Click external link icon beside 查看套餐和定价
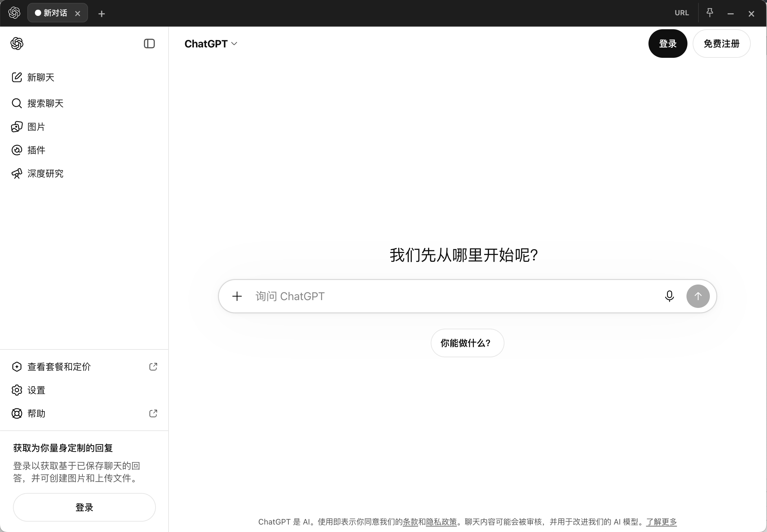The height and width of the screenshot is (532, 767). coord(153,367)
